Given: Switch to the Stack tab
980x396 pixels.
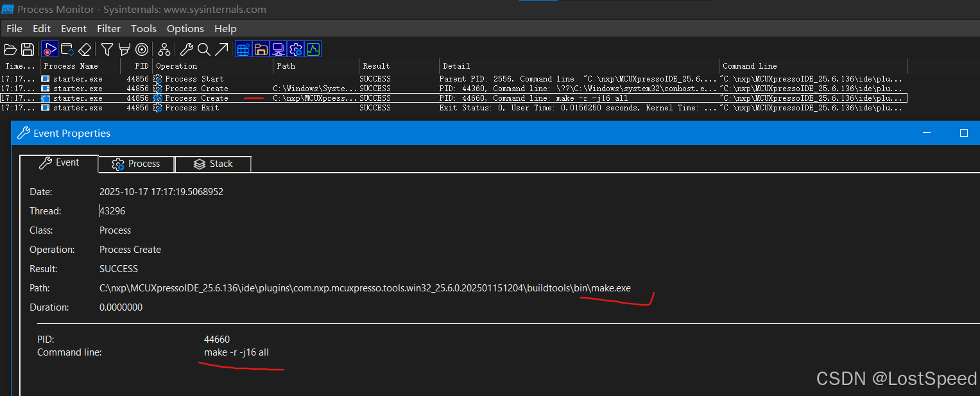Looking at the screenshot, I should [213, 164].
